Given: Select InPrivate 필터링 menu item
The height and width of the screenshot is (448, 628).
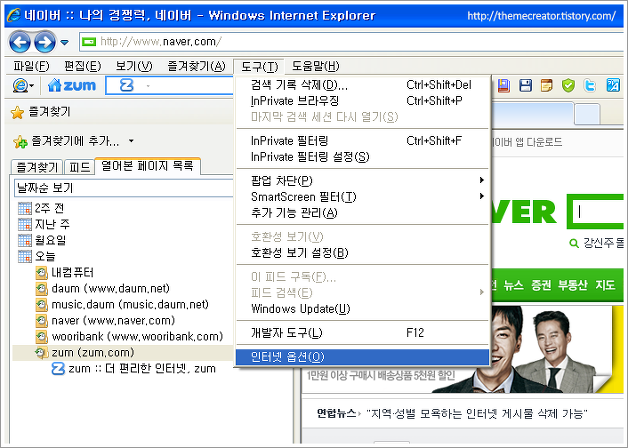Looking at the screenshot, I should [x=362, y=141].
